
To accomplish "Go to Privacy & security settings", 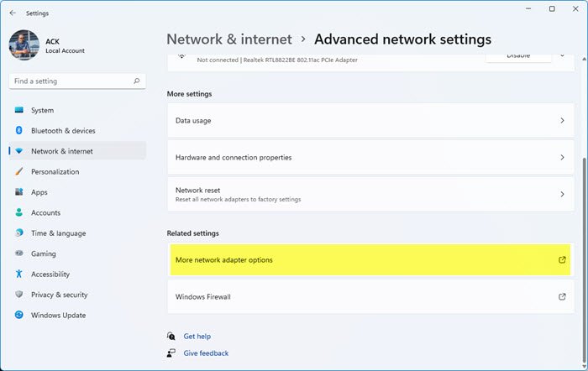I will tap(59, 295).
